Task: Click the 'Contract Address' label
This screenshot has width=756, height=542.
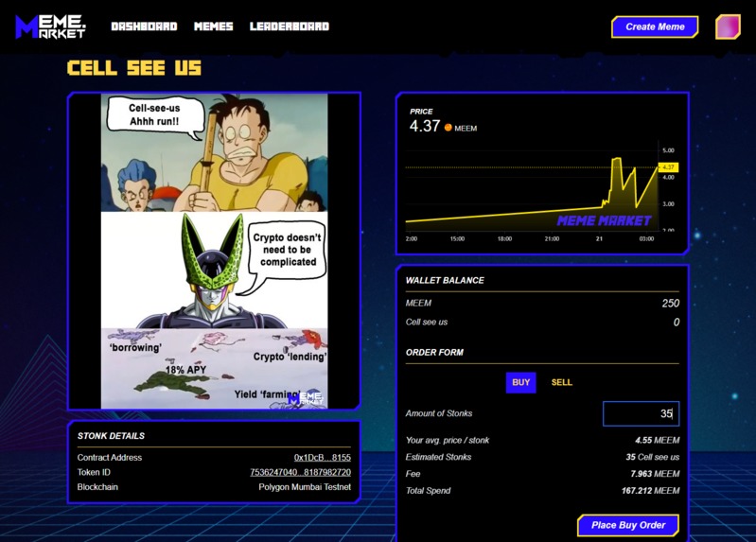Action: pos(110,457)
